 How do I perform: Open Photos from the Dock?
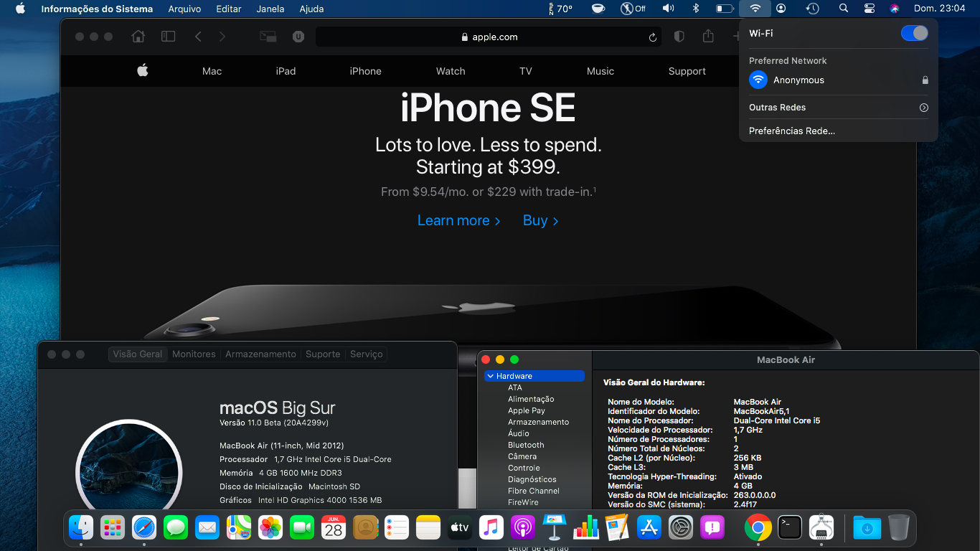[270, 528]
